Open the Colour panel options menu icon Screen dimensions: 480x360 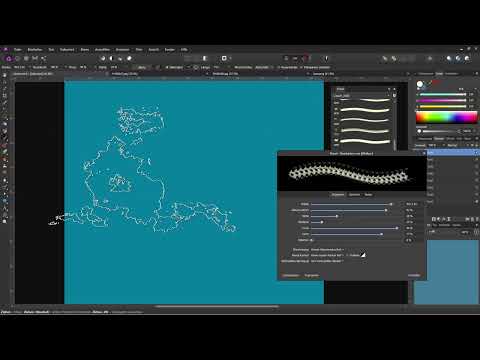(x=476, y=74)
